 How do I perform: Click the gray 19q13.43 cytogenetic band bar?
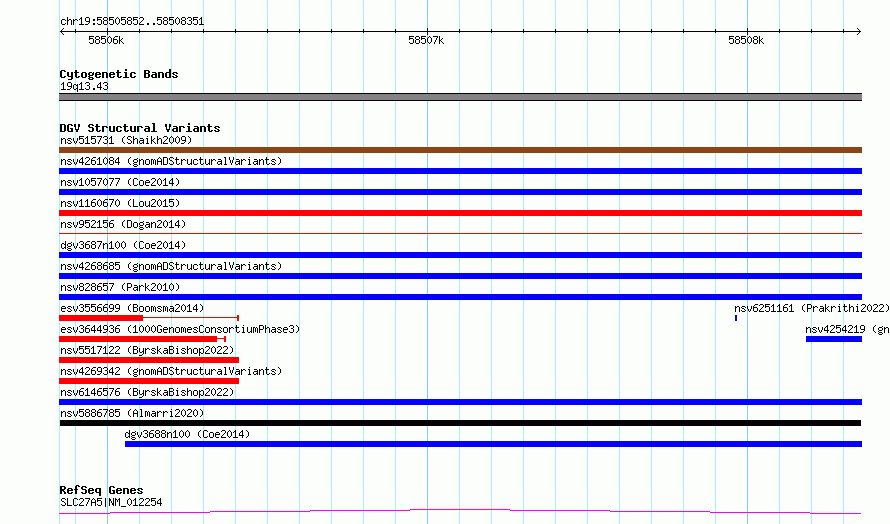point(460,97)
